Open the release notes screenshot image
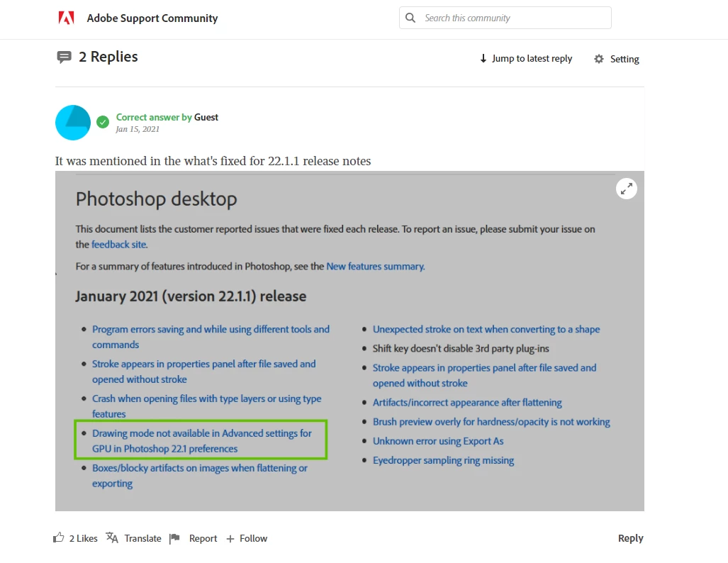Image resolution: width=728 pixels, height=563 pixels. (349, 341)
